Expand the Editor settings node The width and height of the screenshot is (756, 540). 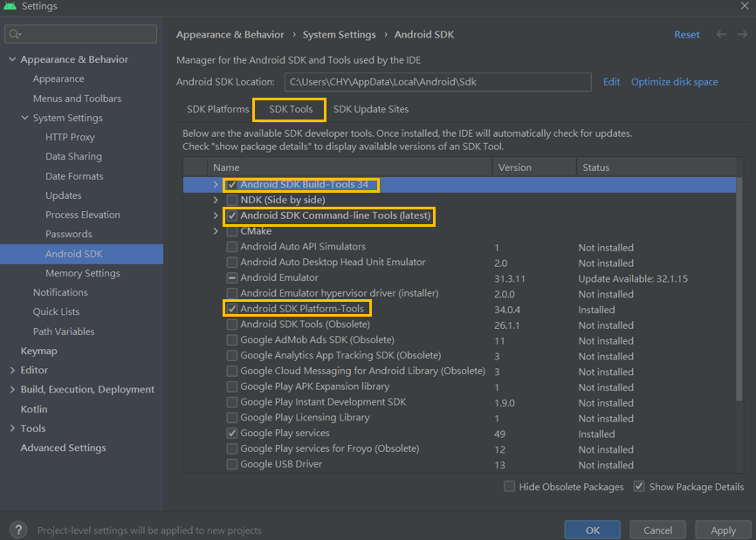[x=12, y=370]
